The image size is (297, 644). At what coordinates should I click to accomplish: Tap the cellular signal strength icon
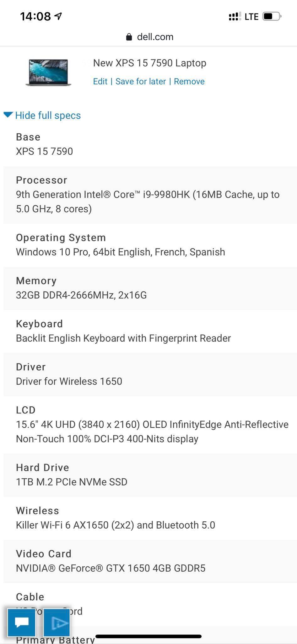click(x=235, y=16)
